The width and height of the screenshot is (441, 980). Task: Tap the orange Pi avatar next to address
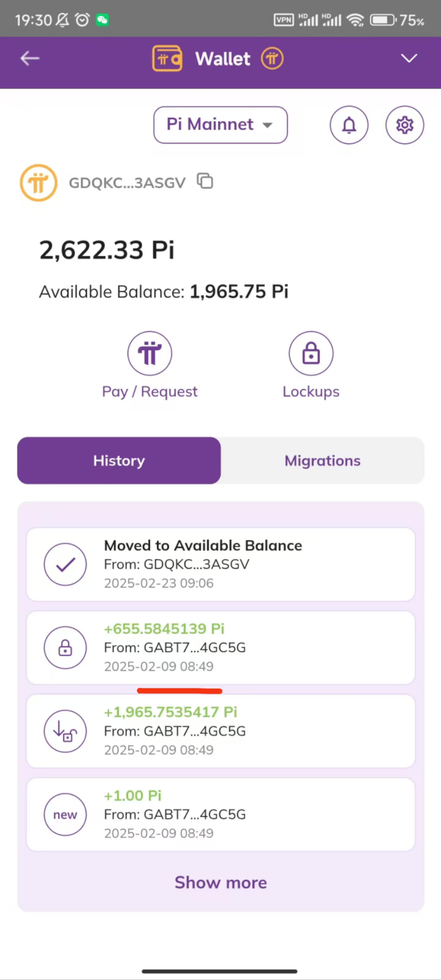pos(38,182)
